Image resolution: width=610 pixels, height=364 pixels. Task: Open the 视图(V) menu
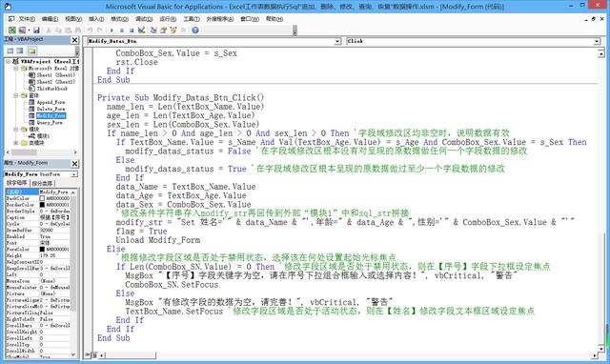coord(73,19)
